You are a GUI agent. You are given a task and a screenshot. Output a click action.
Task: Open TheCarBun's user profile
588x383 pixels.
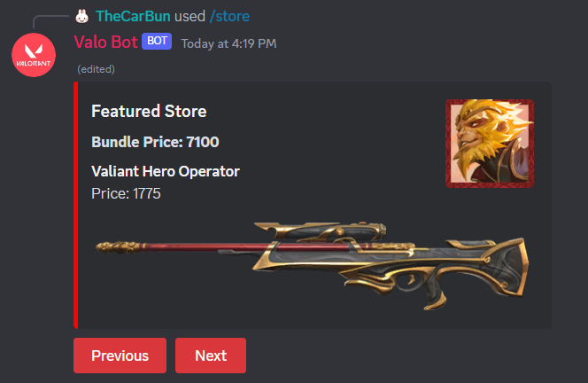pos(133,16)
